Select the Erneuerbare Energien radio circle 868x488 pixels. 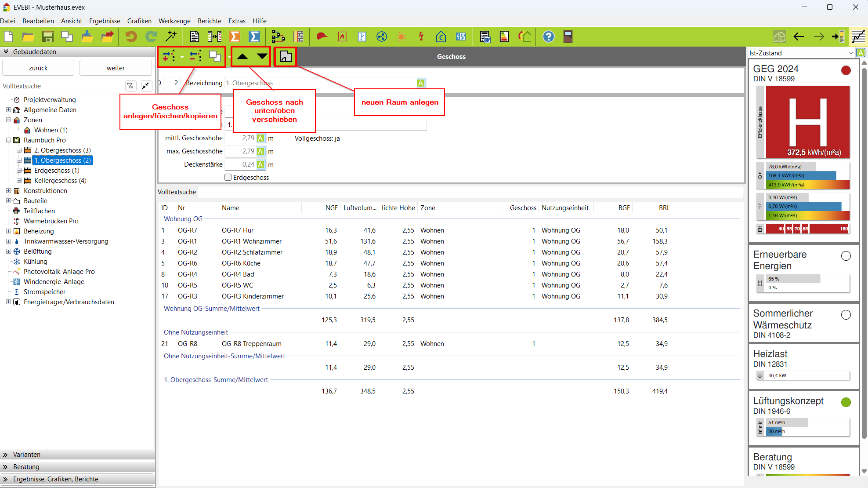pyautogui.click(x=846, y=256)
